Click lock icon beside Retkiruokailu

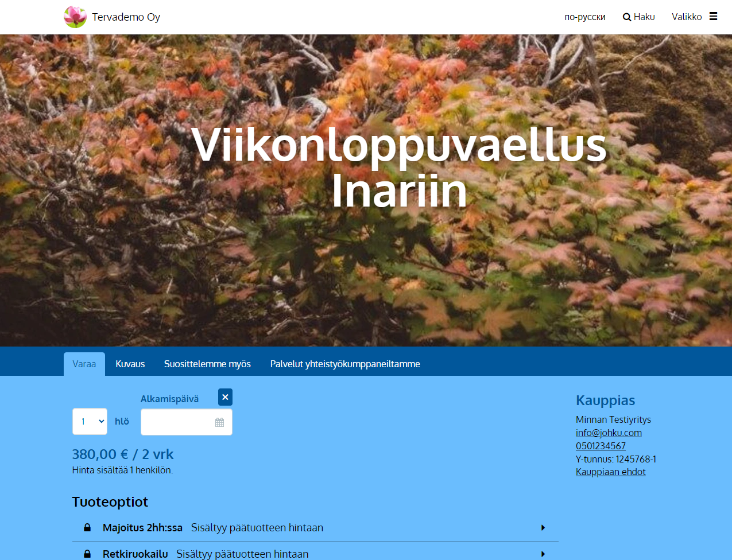coord(87,554)
